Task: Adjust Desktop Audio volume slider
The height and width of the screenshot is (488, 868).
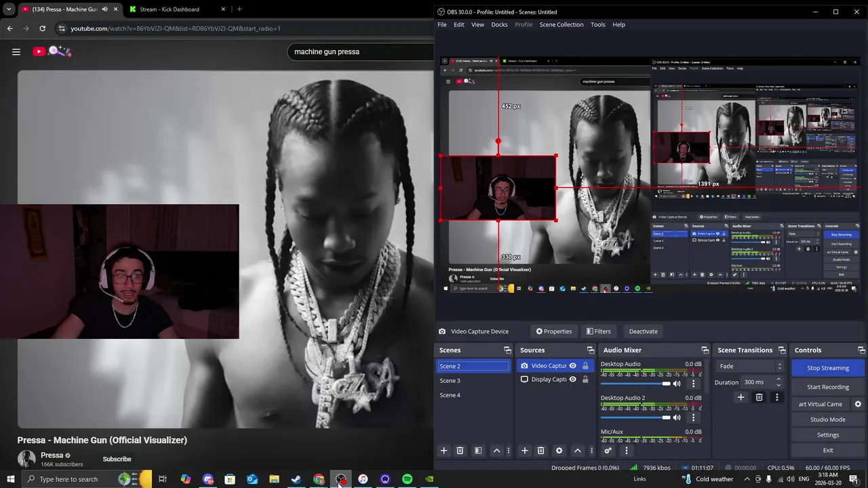Action: tap(635, 384)
